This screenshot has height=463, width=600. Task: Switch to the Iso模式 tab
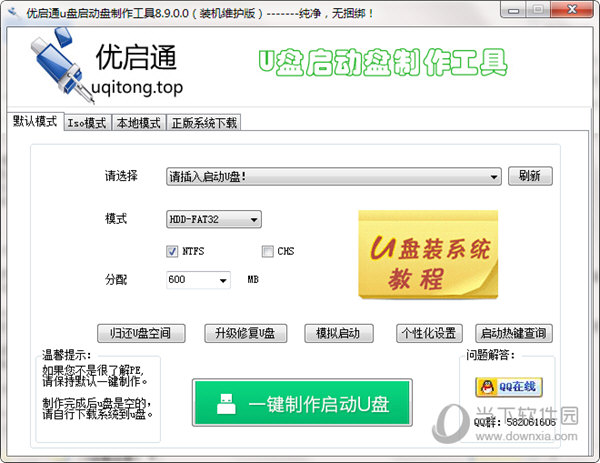coord(87,123)
